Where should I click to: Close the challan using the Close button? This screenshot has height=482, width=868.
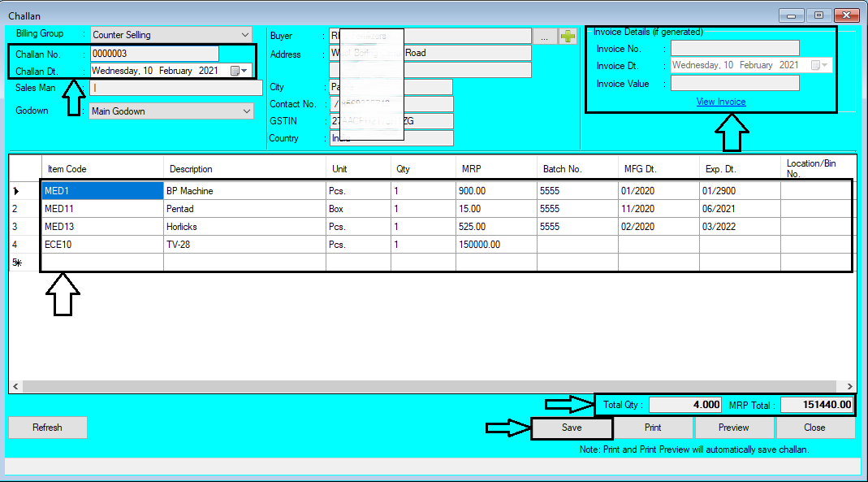click(815, 427)
